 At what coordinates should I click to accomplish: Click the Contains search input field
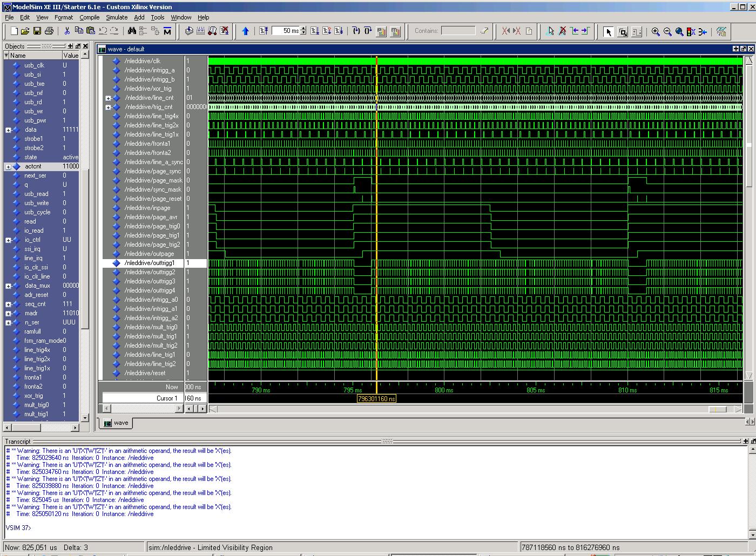(x=458, y=31)
